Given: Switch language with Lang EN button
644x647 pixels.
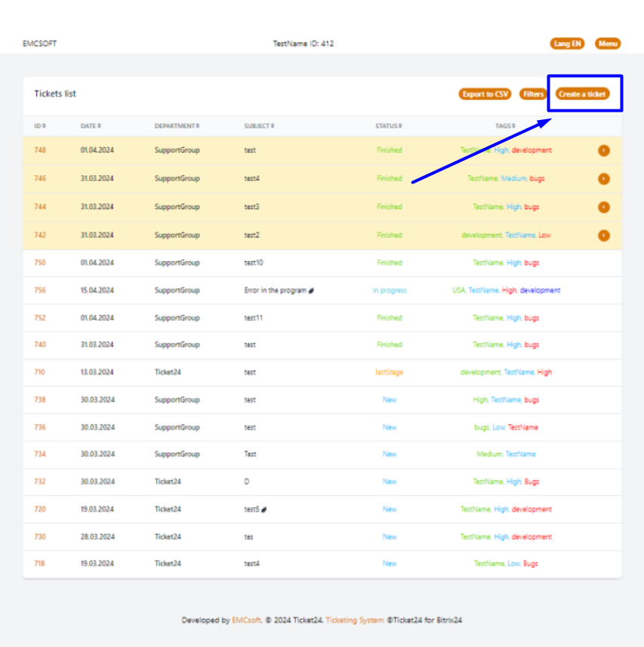Looking at the screenshot, I should click(567, 44).
